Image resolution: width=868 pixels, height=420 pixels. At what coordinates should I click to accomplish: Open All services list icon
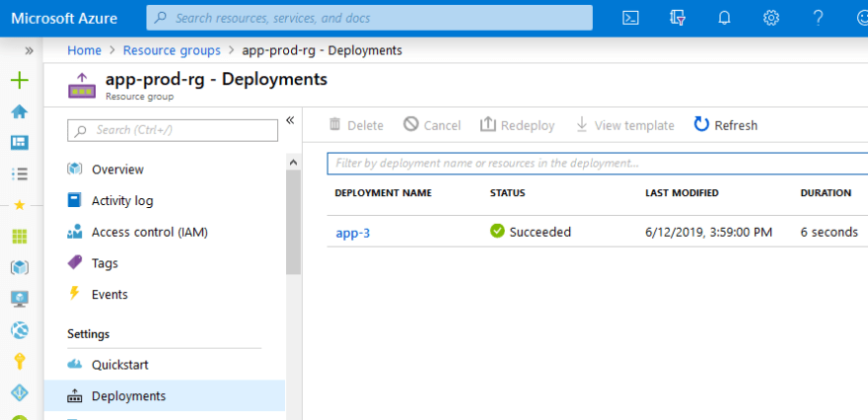[x=20, y=175]
